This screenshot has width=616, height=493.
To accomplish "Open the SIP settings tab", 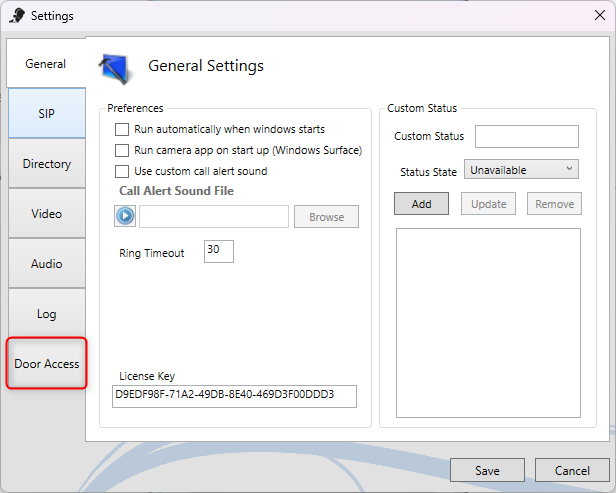I will [x=47, y=114].
